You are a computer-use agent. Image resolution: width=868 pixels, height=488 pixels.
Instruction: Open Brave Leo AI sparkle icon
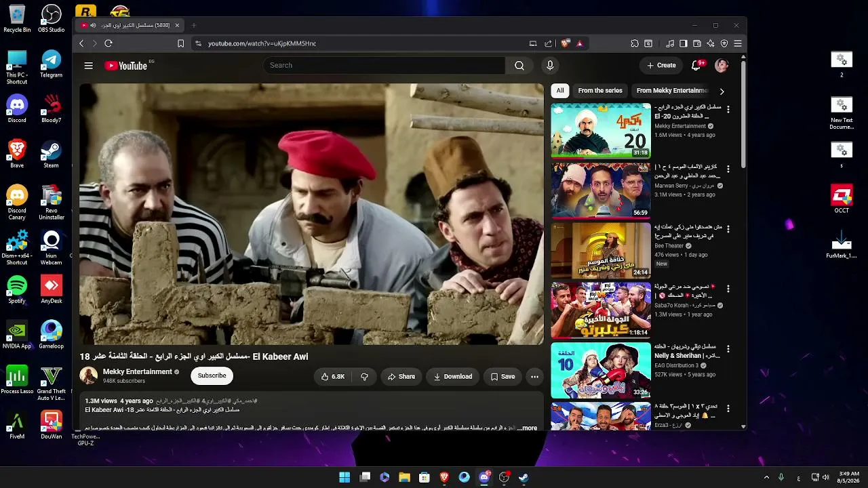coord(710,43)
